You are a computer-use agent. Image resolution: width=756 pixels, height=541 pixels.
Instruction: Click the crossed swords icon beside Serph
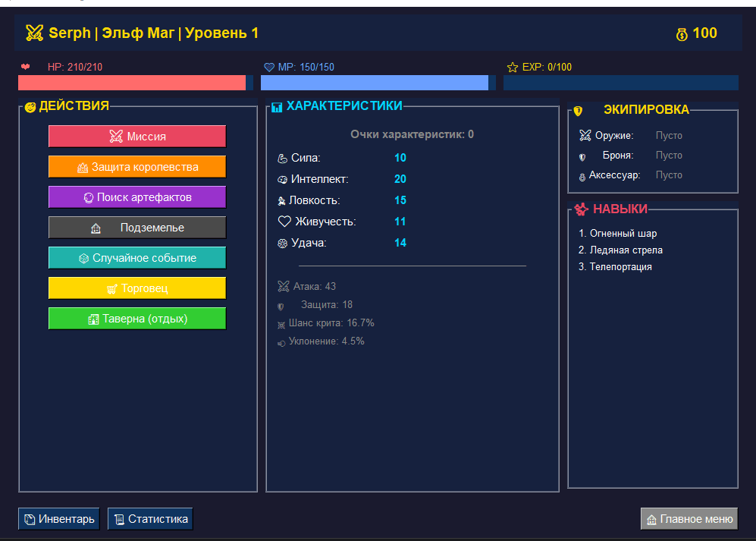(34, 33)
